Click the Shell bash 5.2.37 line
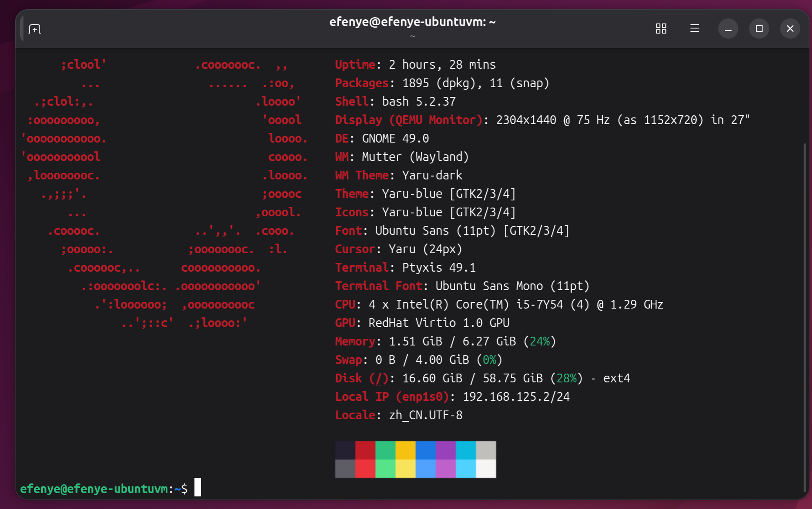Screen dimensions: 812x509 (395, 101)
